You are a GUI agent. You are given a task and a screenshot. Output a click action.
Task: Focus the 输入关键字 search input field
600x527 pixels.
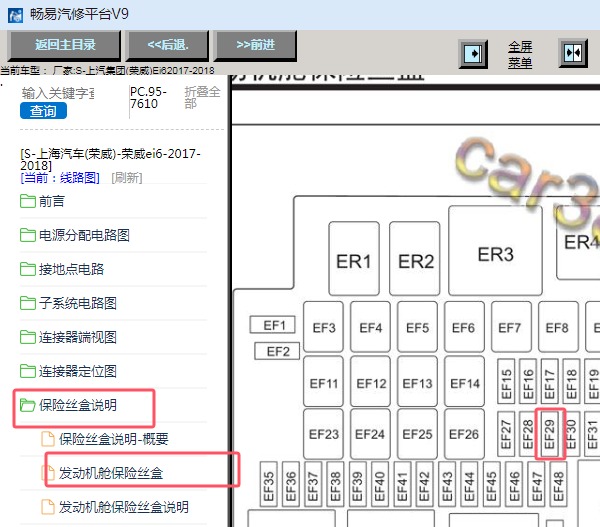[x=57, y=93]
